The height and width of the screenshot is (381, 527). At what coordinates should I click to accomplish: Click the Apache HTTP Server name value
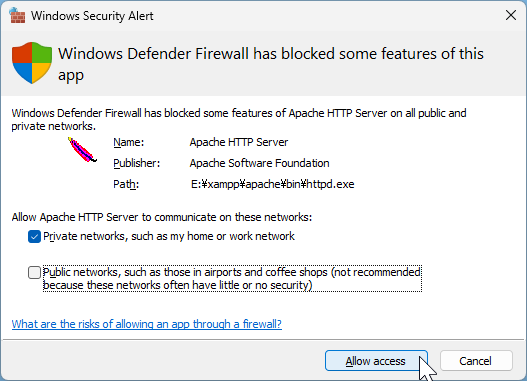coord(239,142)
